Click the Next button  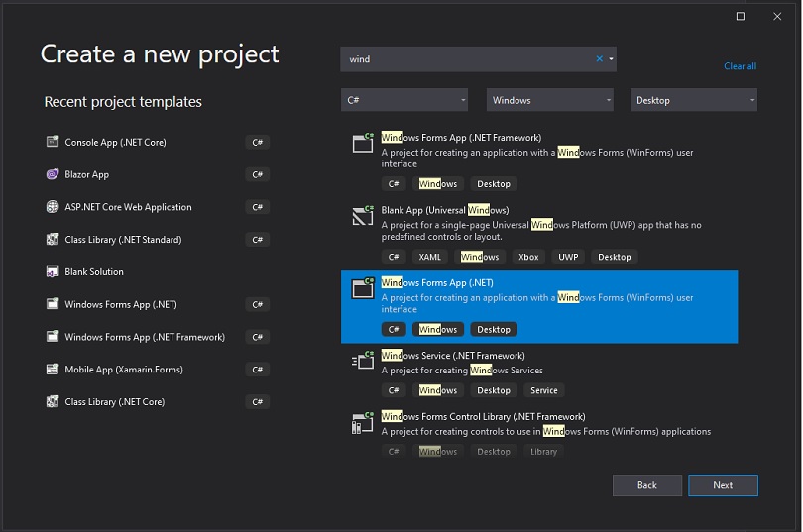point(723,484)
